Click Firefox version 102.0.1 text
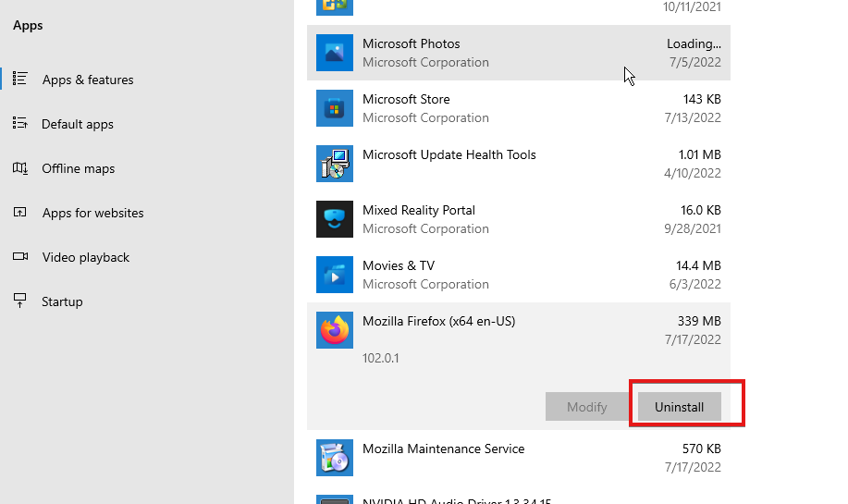Viewport: 848px width, 504px height. pos(381,358)
